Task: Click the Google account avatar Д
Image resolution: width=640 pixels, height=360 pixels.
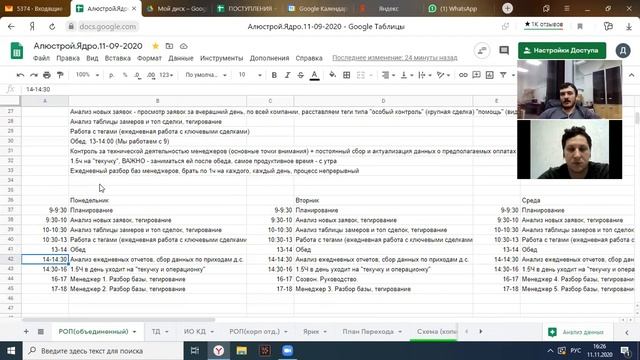Action: (623, 51)
